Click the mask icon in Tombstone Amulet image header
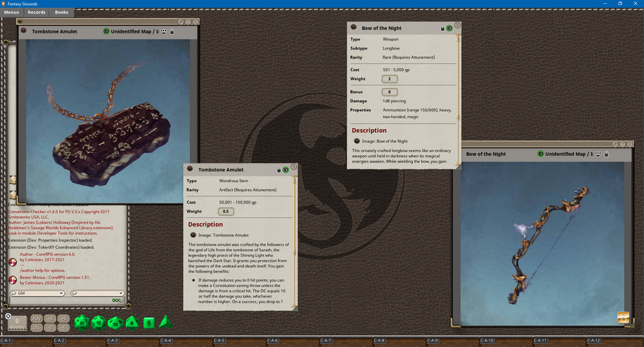 coord(164,31)
